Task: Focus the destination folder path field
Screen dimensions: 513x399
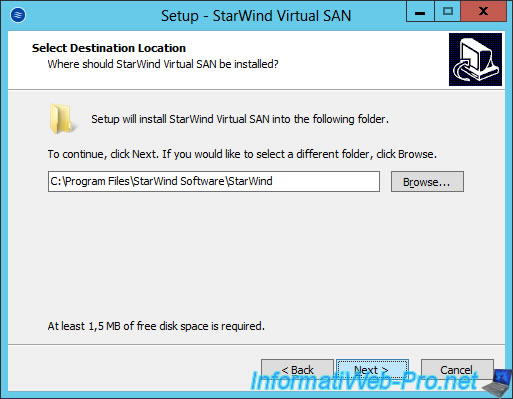Action: pos(214,182)
